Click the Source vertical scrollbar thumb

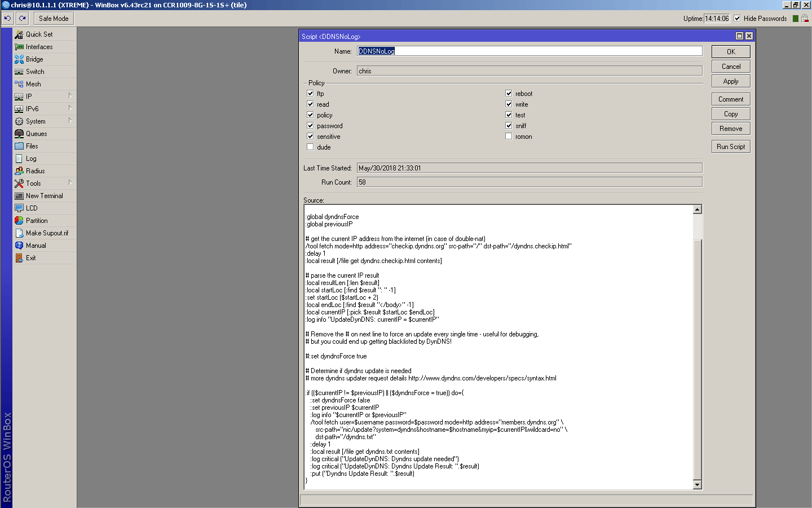coord(698,360)
